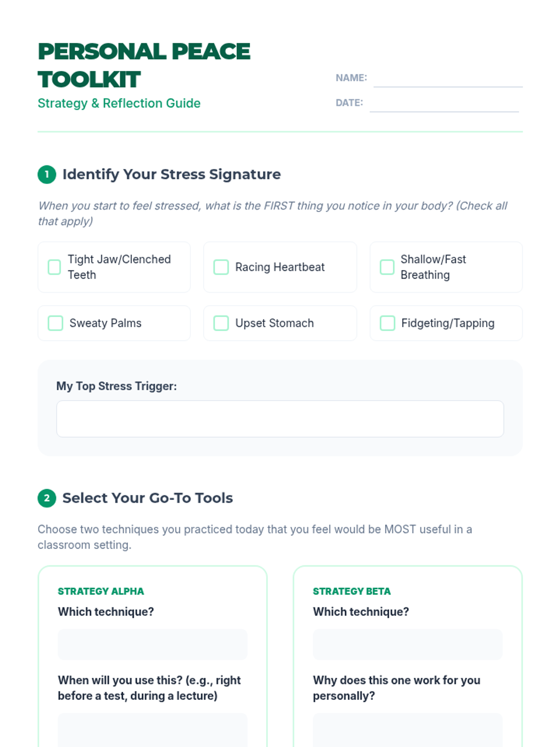Check the Racing Heartbeat checkbox
Image resolution: width=560 pixels, height=747 pixels.
[x=221, y=267]
